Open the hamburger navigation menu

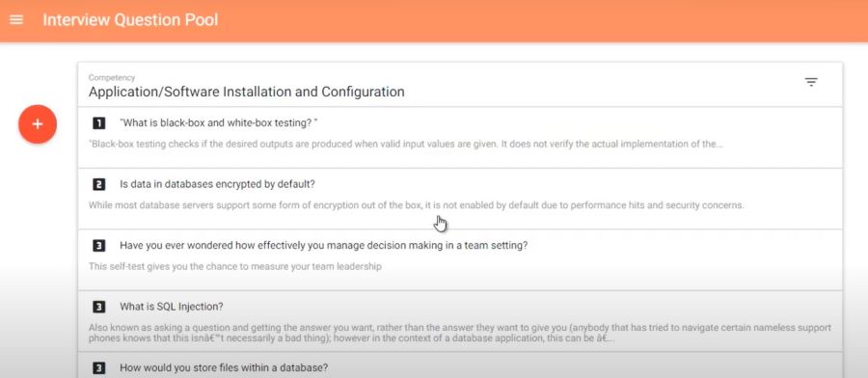pos(16,20)
